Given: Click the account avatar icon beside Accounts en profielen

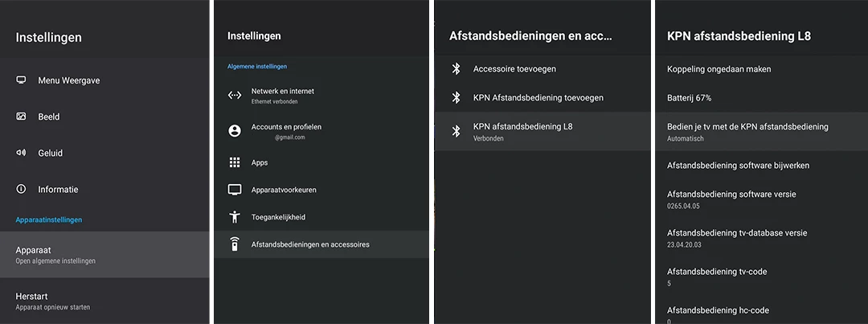Looking at the screenshot, I should (235, 131).
